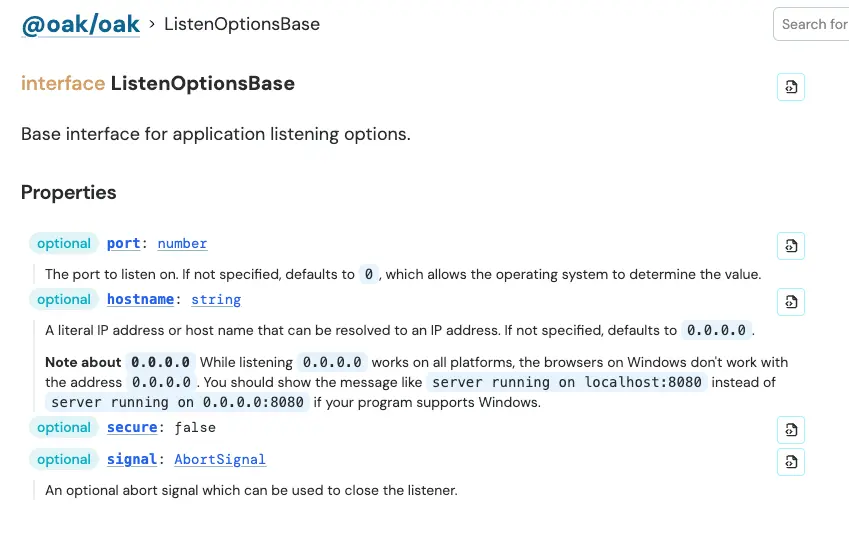Click the optional badge beside hostname
849x541 pixels.
click(64, 299)
